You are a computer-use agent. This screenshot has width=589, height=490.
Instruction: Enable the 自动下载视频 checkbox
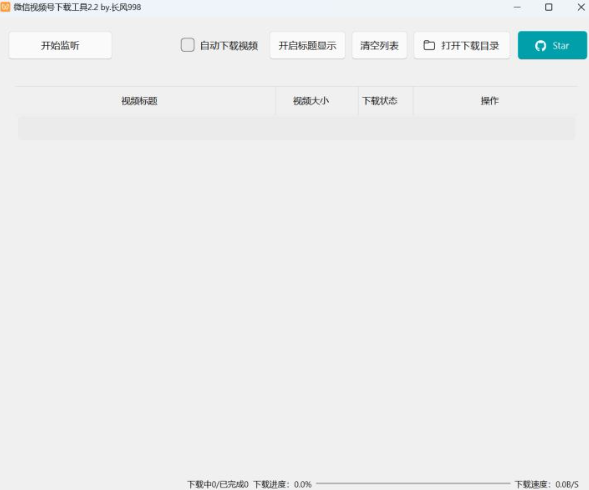click(187, 45)
